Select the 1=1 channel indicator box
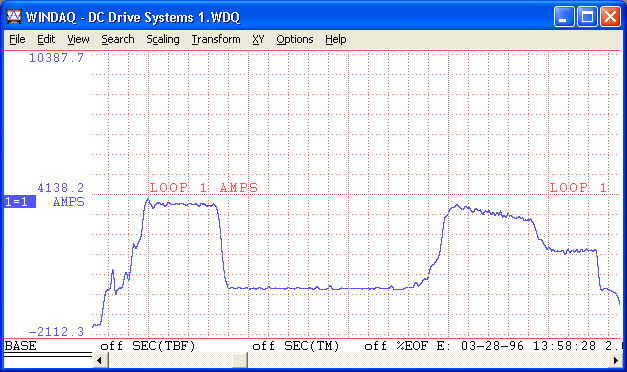This screenshot has width=627, height=372. pyautogui.click(x=20, y=202)
